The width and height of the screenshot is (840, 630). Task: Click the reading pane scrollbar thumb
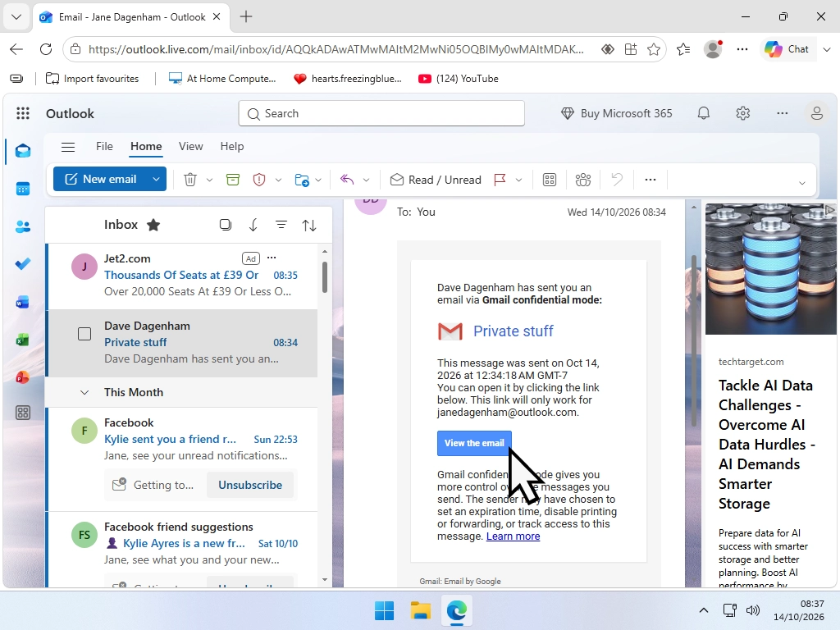click(694, 340)
